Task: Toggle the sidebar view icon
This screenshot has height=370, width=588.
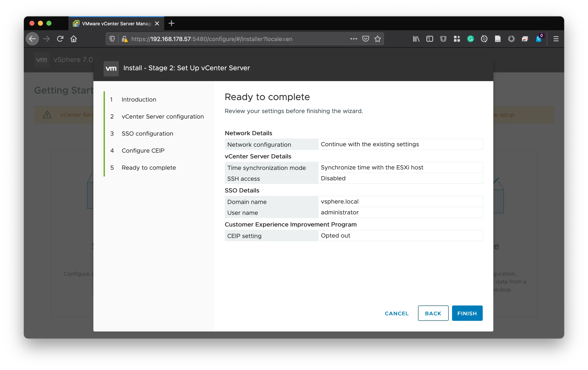Action: coord(429,39)
